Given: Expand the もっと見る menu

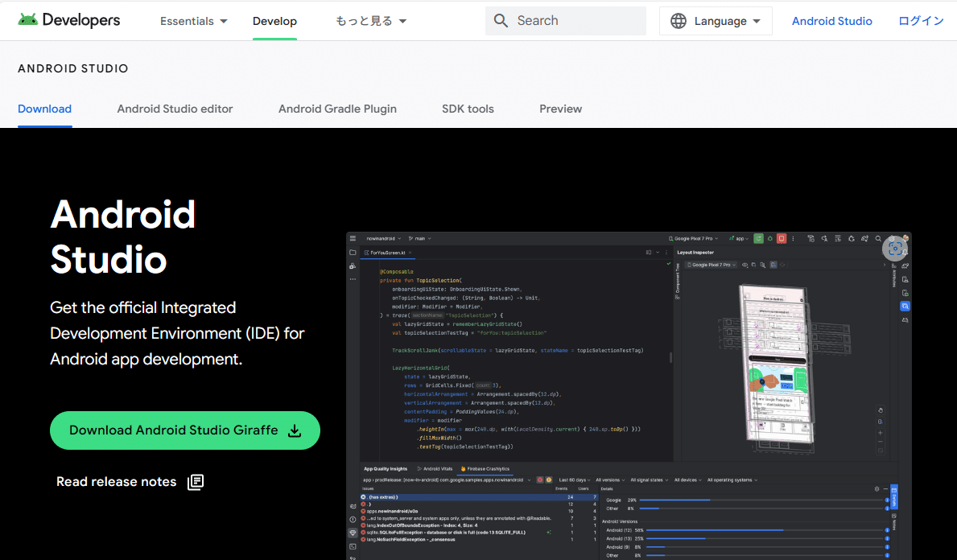Looking at the screenshot, I should coord(370,21).
